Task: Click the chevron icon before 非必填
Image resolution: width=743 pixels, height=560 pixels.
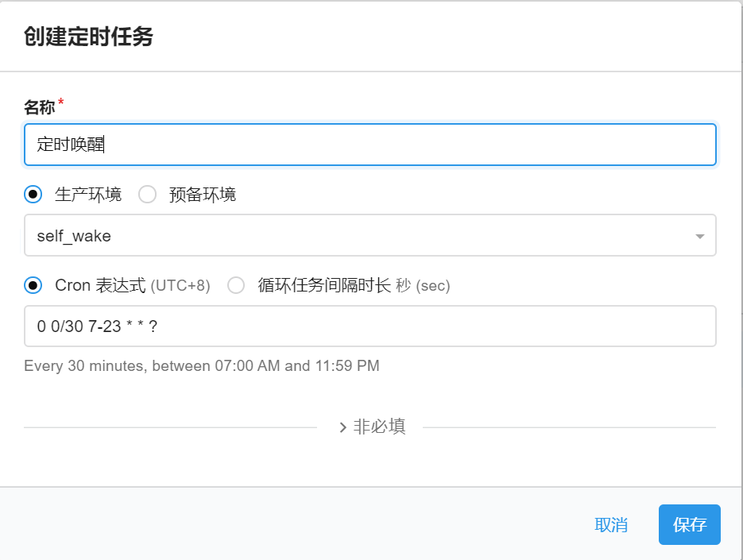Action: pos(343,427)
